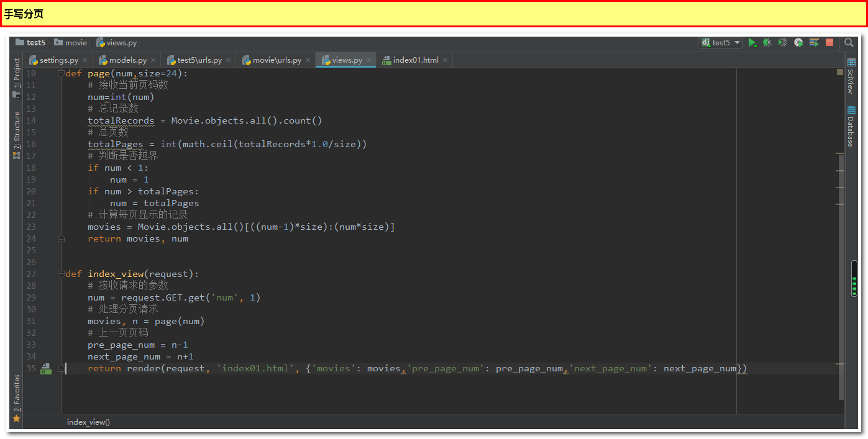Click the test5 folder in the breadcrumb
868x439 pixels.
[x=30, y=43]
